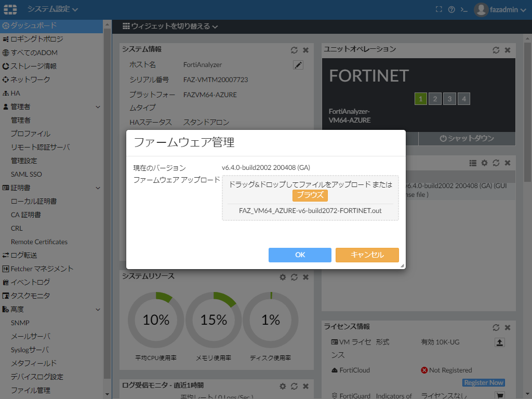The image size is (532, 399).
Task: Toggle fullscreen icon in top bar
Action: 439,9
